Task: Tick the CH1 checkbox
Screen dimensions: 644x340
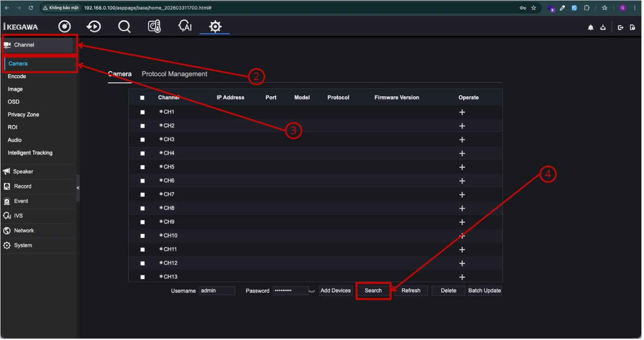Action: click(142, 112)
